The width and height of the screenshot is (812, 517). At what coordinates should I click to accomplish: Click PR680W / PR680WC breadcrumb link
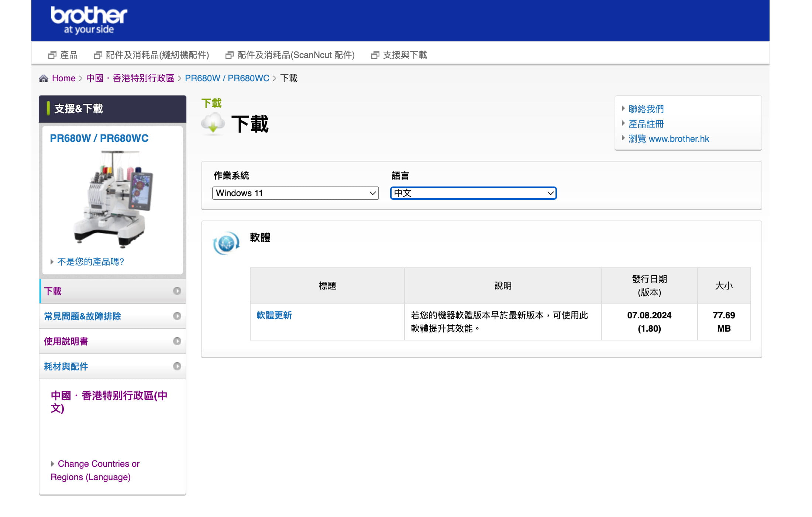[x=227, y=78]
